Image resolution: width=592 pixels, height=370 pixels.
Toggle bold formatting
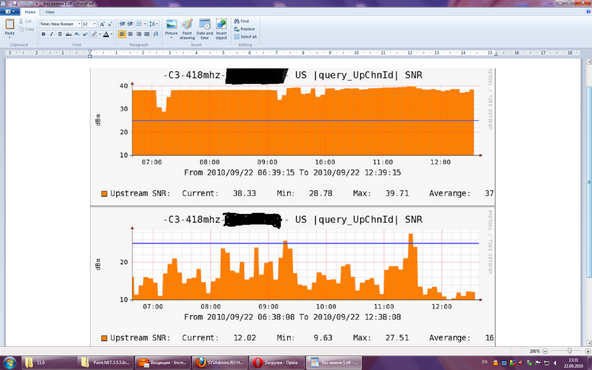pyautogui.click(x=43, y=34)
